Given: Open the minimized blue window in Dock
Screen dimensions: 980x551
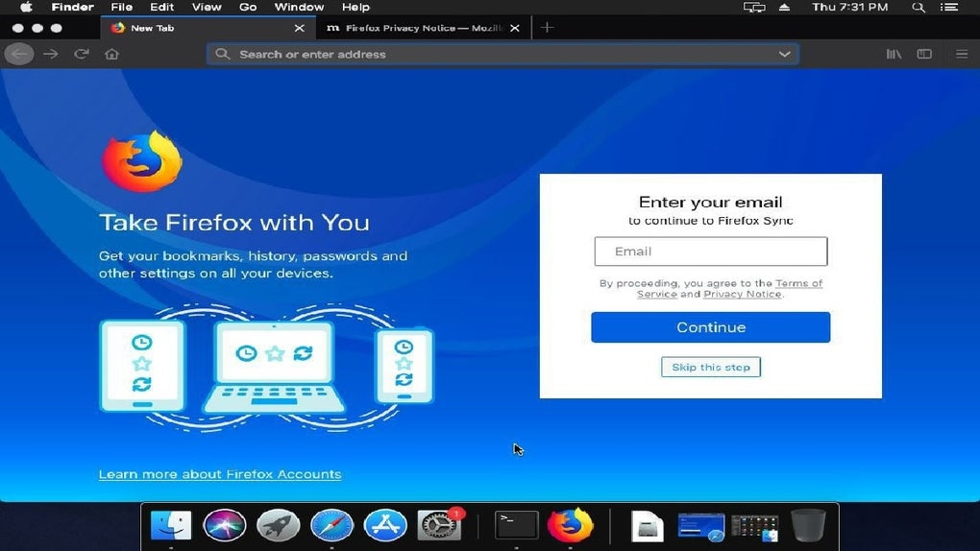Looking at the screenshot, I should tap(701, 527).
